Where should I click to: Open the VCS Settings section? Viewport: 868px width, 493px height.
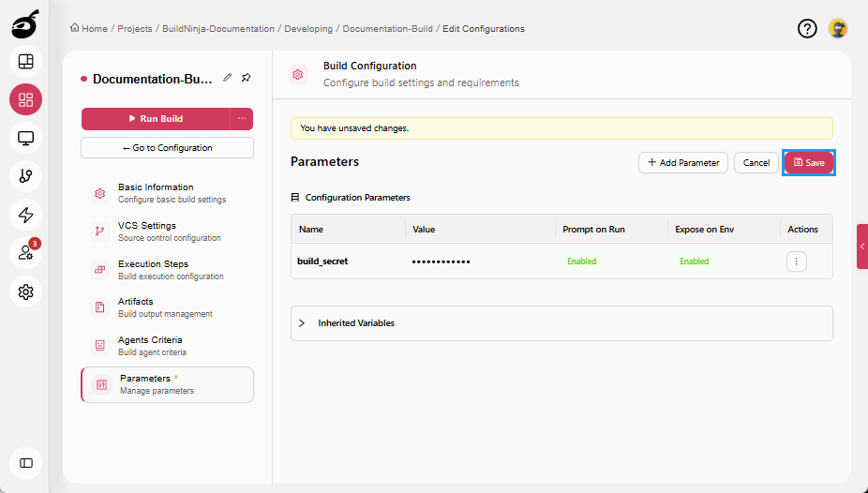[x=167, y=232]
